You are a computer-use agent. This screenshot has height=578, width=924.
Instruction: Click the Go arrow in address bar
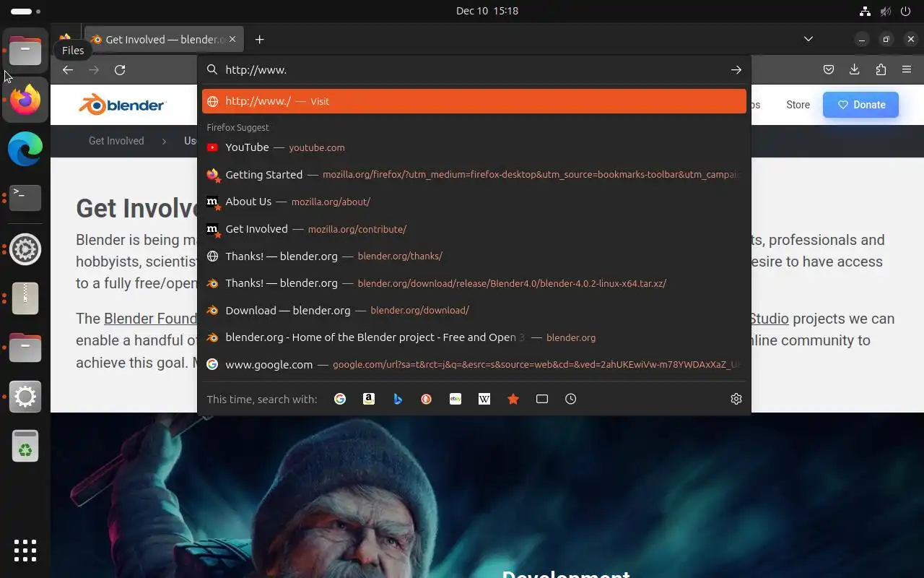coord(736,70)
